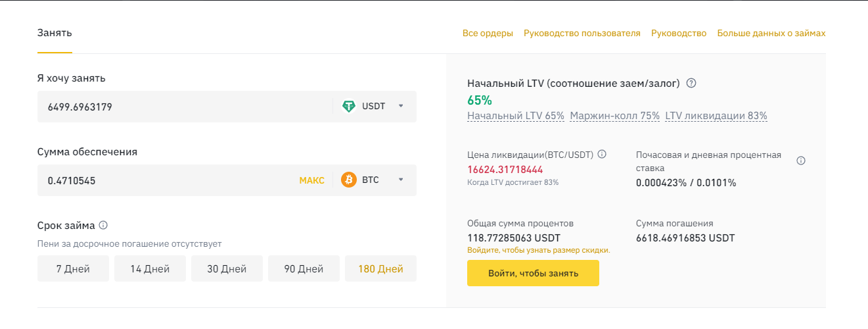
Task: Click the borrow amount field with 6499.6963179
Action: click(184, 106)
